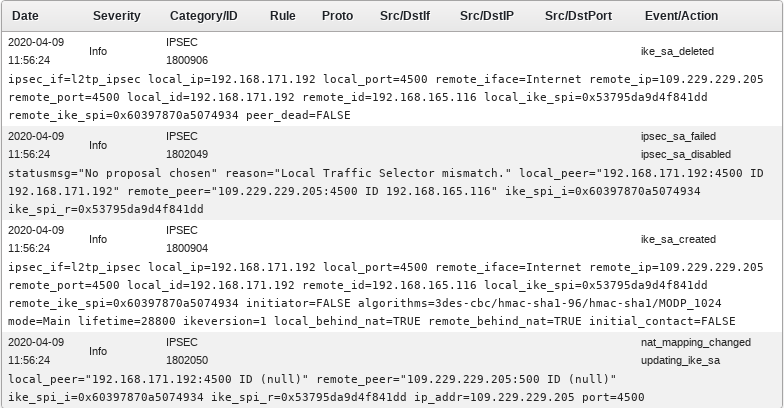Click the Proto column header
This screenshot has width=784, height=408.
(337, 16)
